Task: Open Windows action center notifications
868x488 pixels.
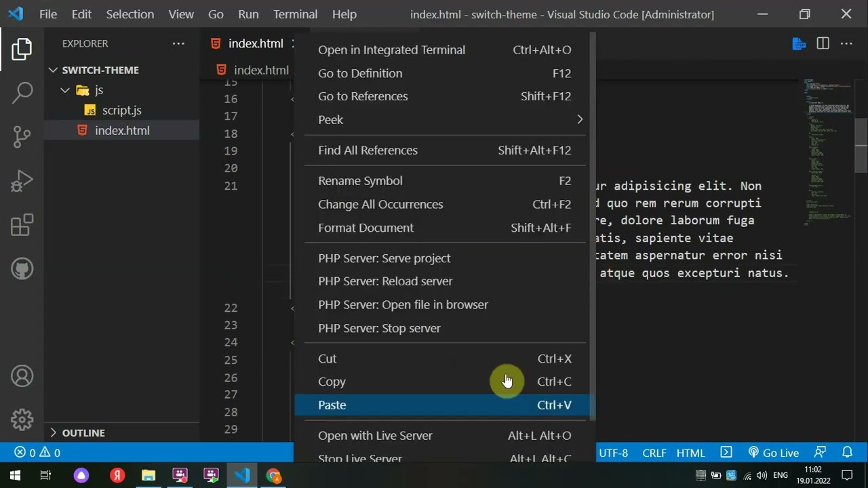Action: (847, 475)
